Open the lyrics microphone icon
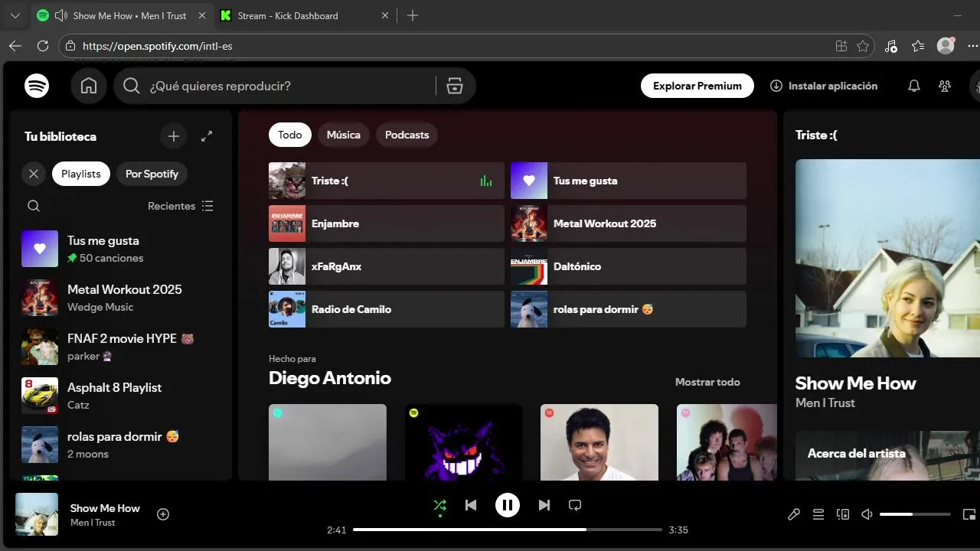 [x=794, y=514]
